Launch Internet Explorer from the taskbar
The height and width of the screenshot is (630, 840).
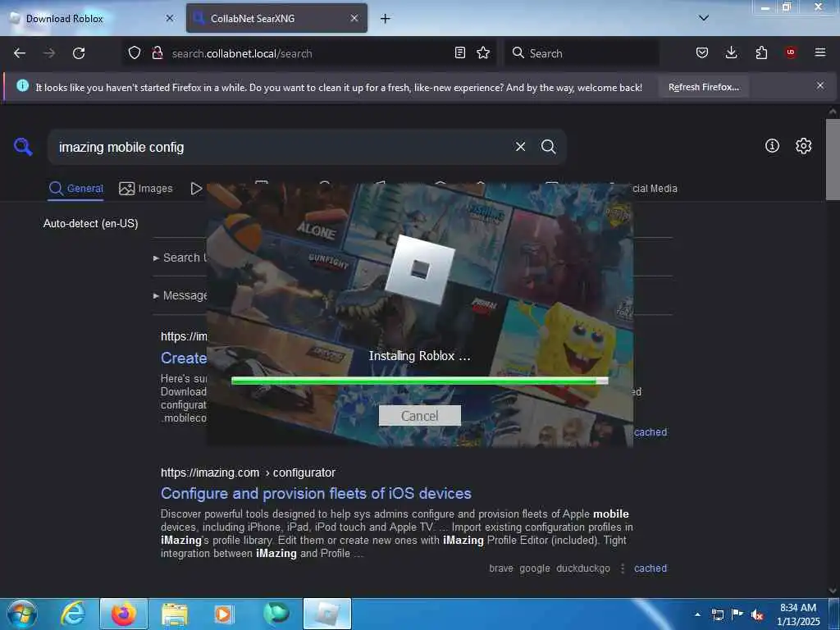click(73, 614)
